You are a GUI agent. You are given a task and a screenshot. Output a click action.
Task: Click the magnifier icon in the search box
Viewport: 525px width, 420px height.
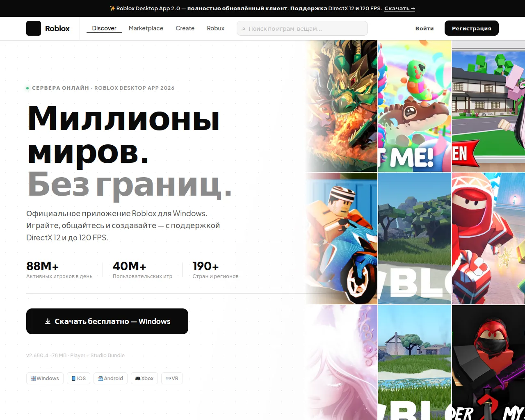point(244,29)
